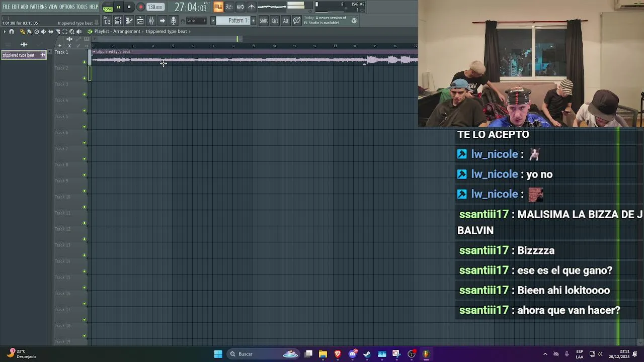Mute Track 12 with its green dot
Viewport: 644px width, 362px height.
(x=85, y=239)
